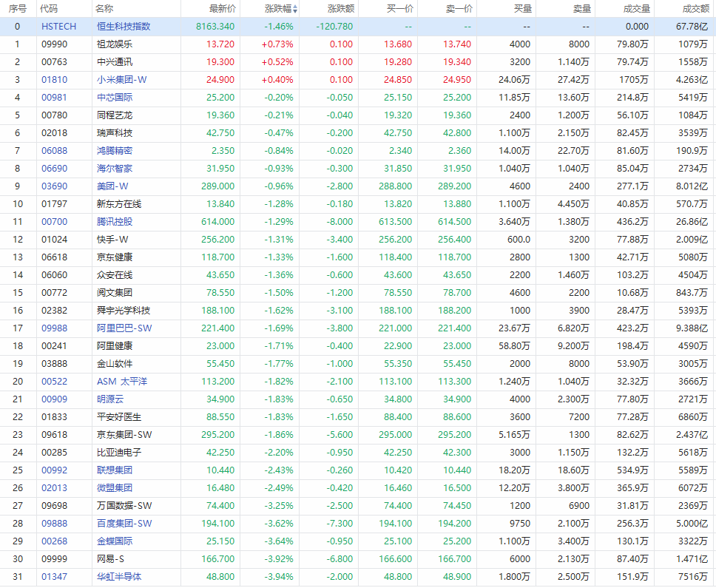
Task: Open stock code 01347
Action: (54, 577)
